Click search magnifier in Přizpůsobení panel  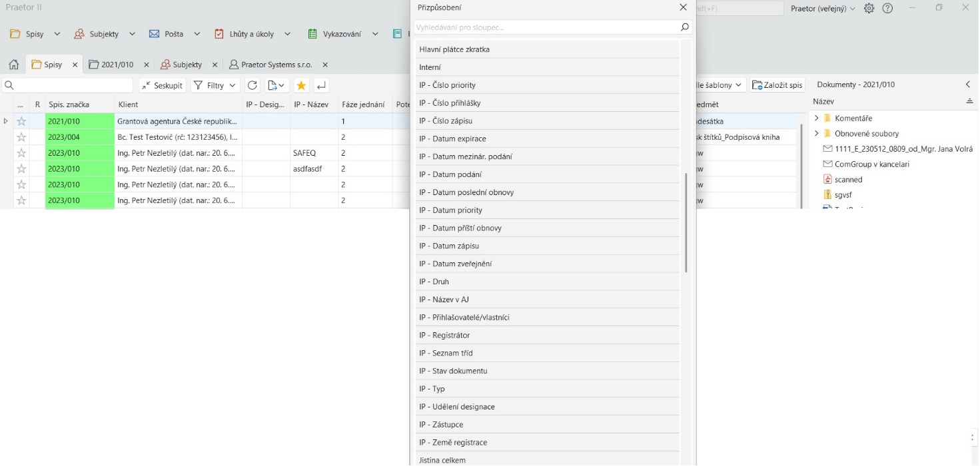[x=684, y=27]
